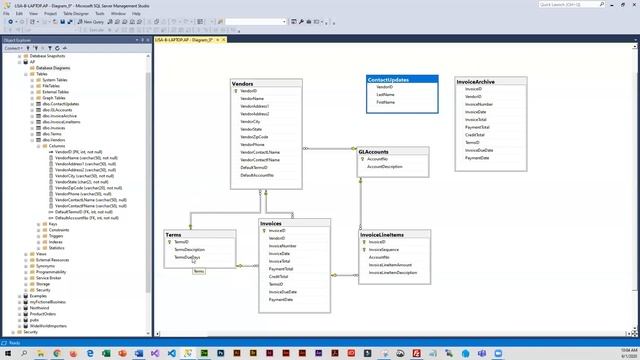
Task: Select the Views folder
Action: pyautogui.click(x=41, y=254)
